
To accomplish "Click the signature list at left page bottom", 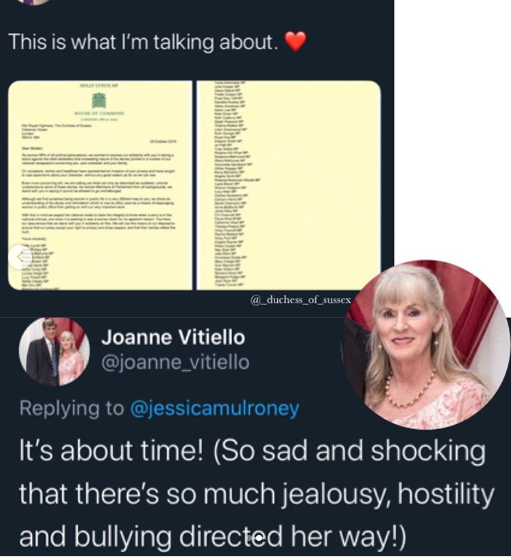I will pyautogui.click(x=37, y=267).
